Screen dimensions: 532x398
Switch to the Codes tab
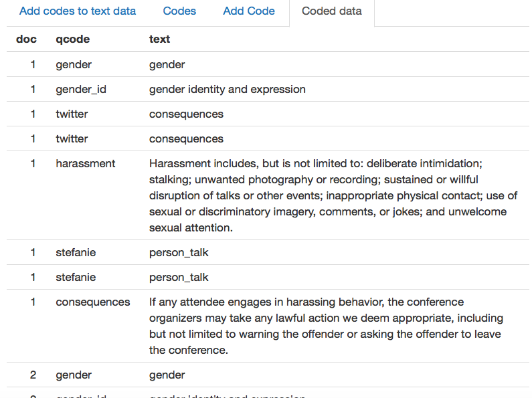coord(179,11)
